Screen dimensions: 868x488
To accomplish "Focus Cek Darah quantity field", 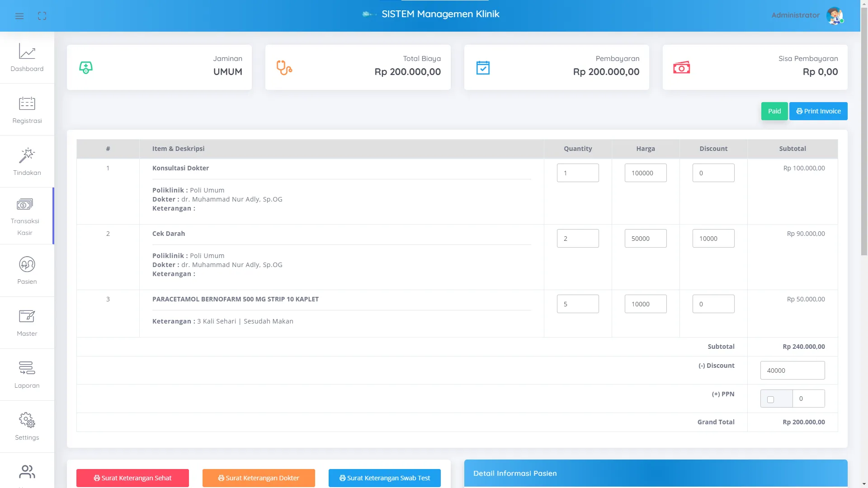I will pyautogui.click(x=578, y=239).
